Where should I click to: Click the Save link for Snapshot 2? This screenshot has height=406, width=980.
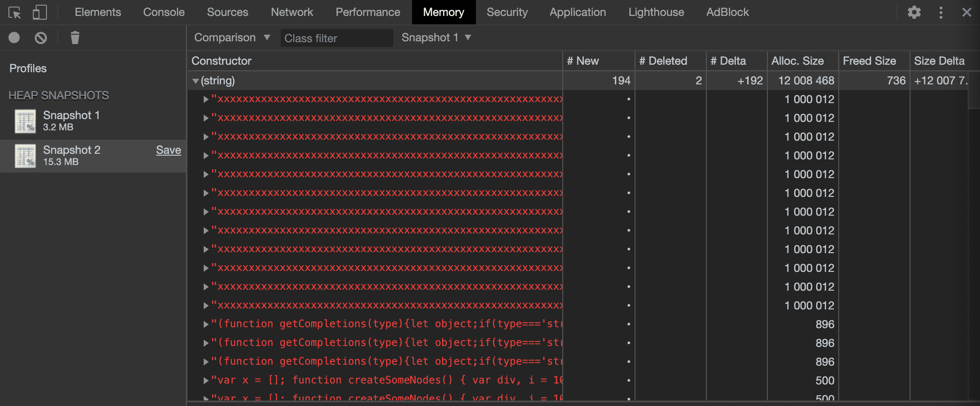(168, 150)
